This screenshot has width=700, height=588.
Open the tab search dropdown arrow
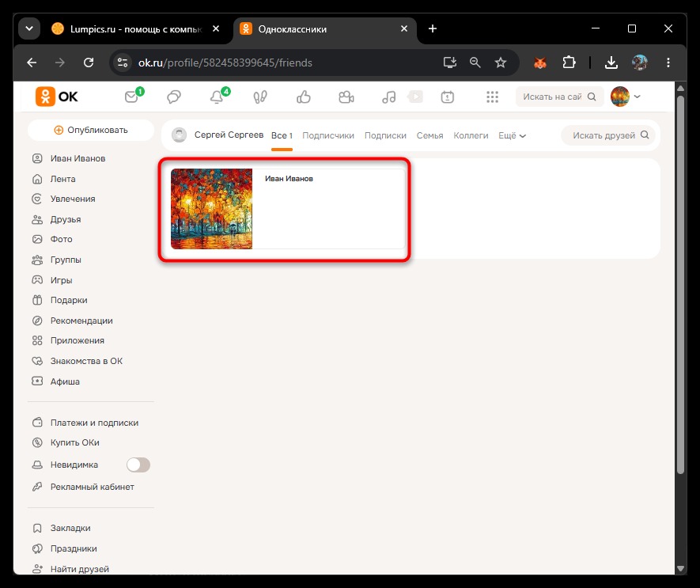[29, 28]
